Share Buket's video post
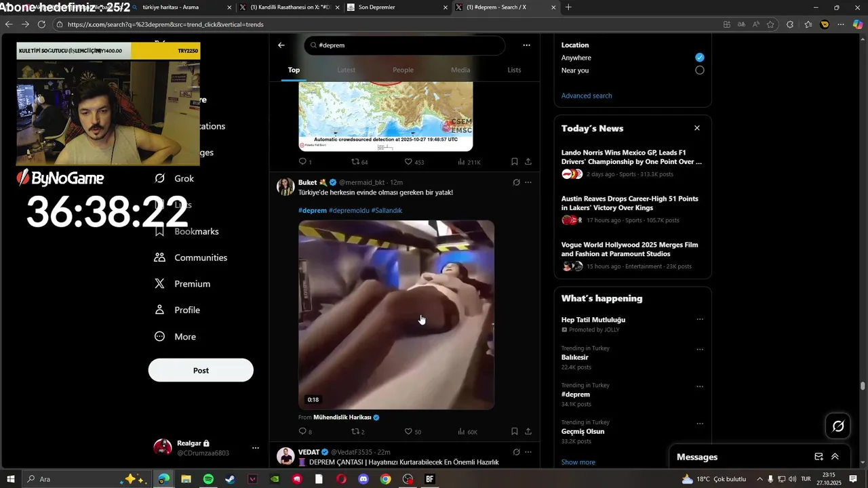The width and height of the screenshot is (868, 488). [x=528, y=432]
